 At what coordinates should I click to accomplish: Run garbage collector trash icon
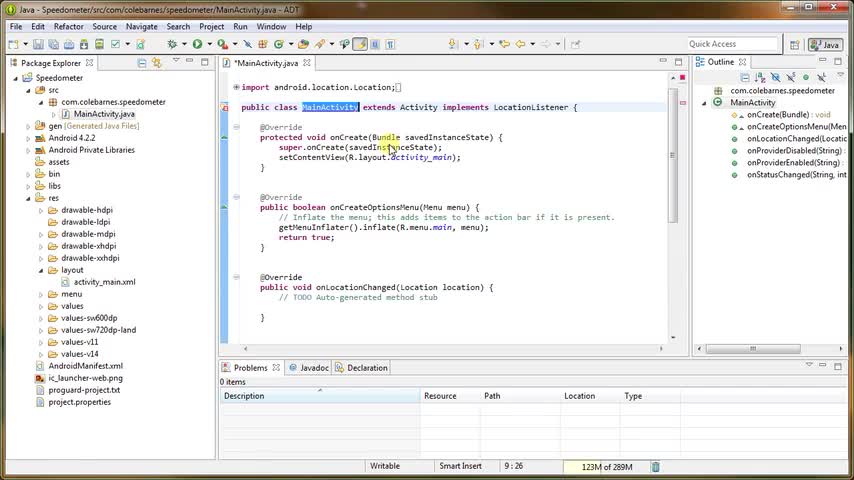655,466
